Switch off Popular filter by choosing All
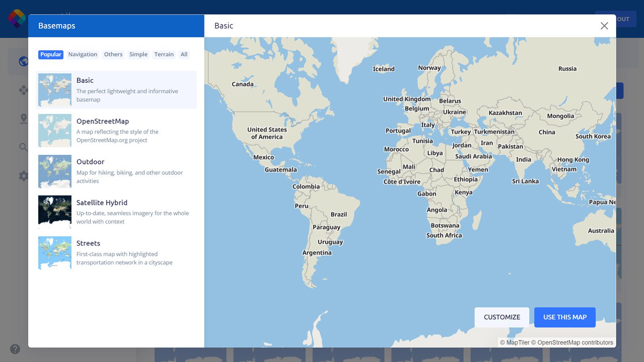The image size is (644, 362). 184,54
